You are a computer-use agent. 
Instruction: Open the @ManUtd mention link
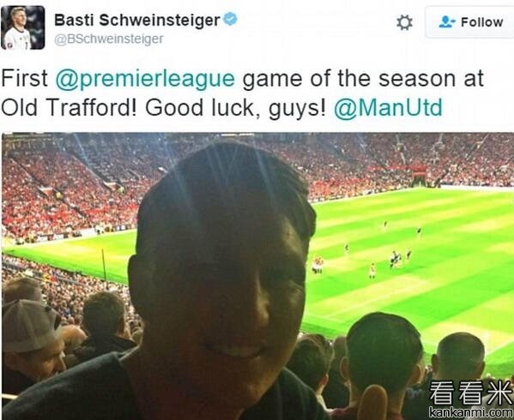[388, 108]
